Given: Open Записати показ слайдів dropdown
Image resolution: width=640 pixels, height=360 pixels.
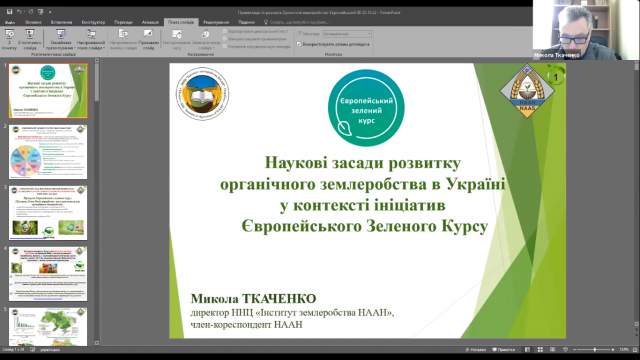Looking at the screenshot, I should (x=205, y=40).
